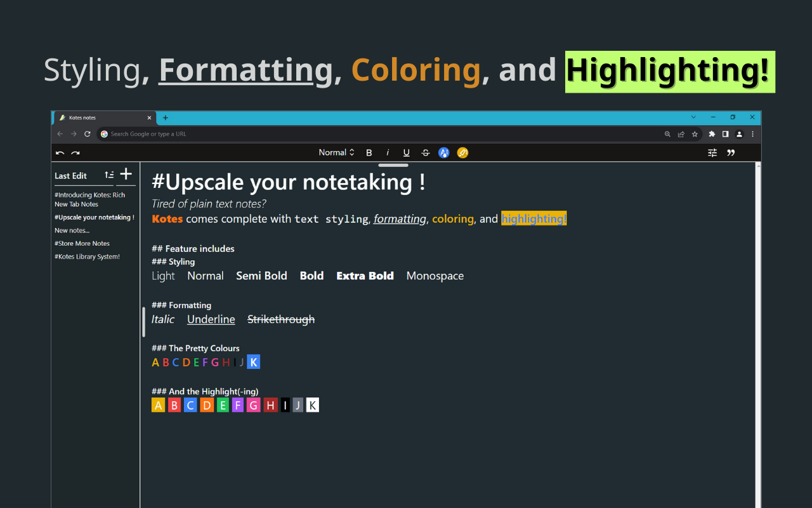This screenshot has height=508, width=812.
Task: Click the green highlighted E box
Action: tap(223, 405)
